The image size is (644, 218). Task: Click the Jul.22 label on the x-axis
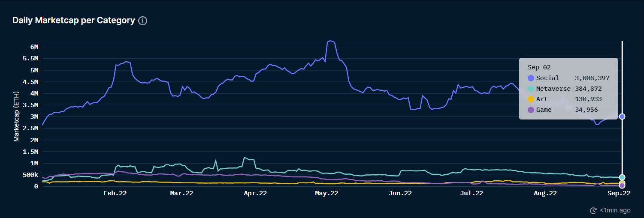point(471,194)
